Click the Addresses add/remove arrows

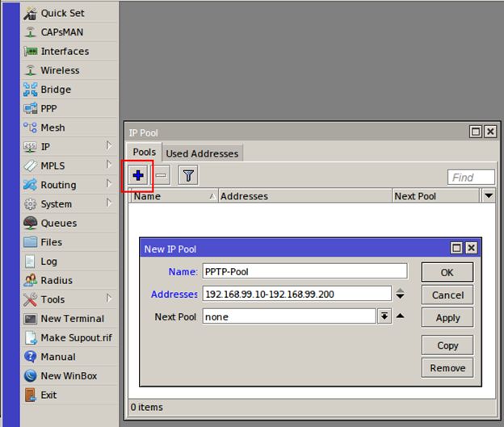400,294
